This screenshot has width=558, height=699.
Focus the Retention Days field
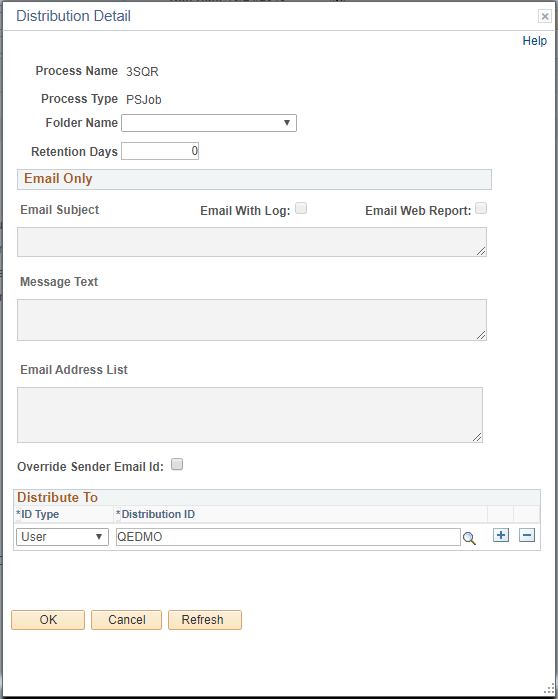pyautogui.click(x=160, y=151)
